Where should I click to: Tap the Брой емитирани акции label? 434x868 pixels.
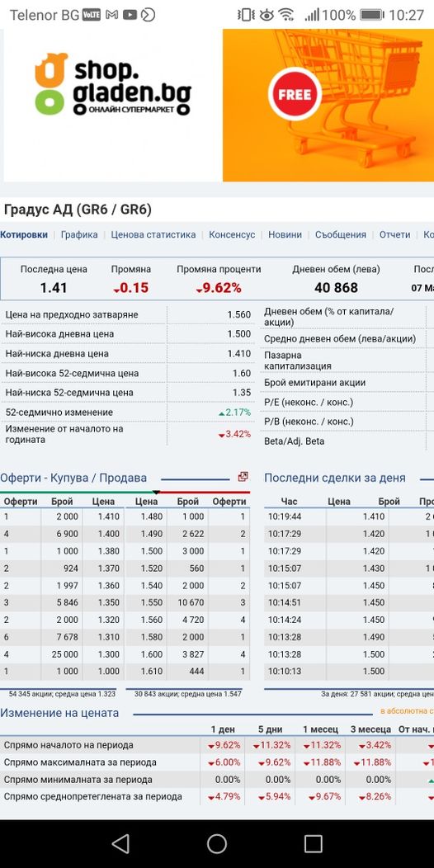[315, 383]
